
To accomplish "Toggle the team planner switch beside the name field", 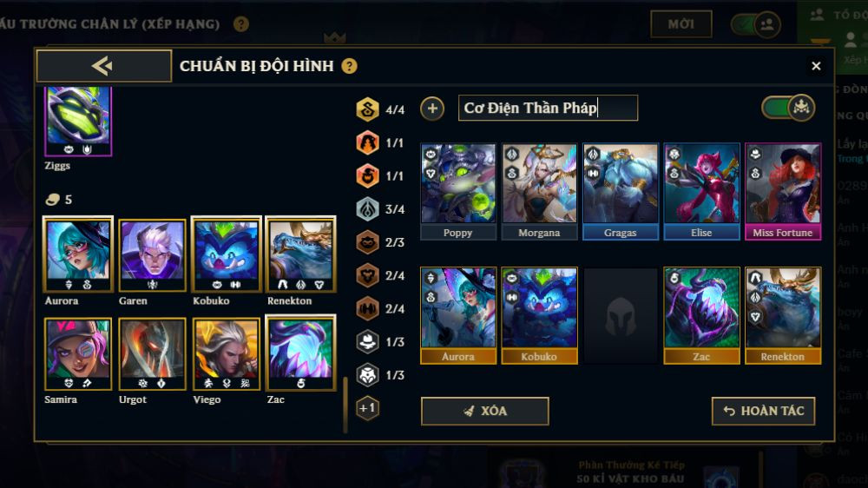I will point(788,108).
